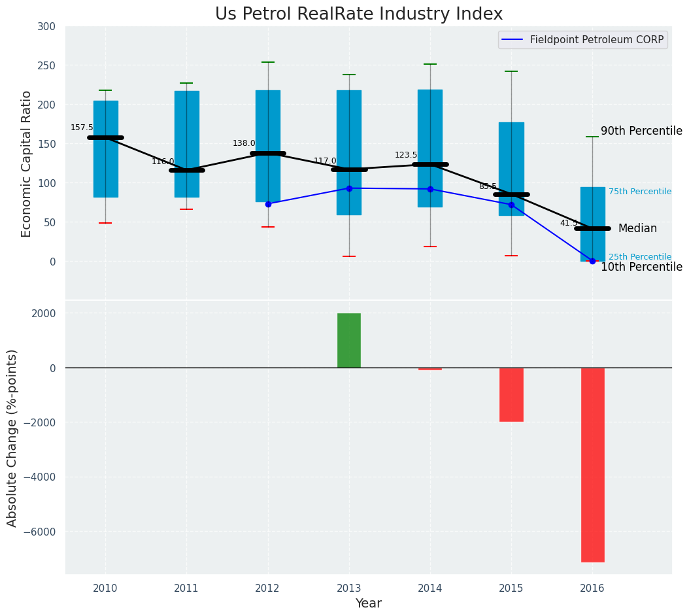The image size is (689, 616).
Task: Select Fieldpoint's blue data point for 2012
Action: 268,204
